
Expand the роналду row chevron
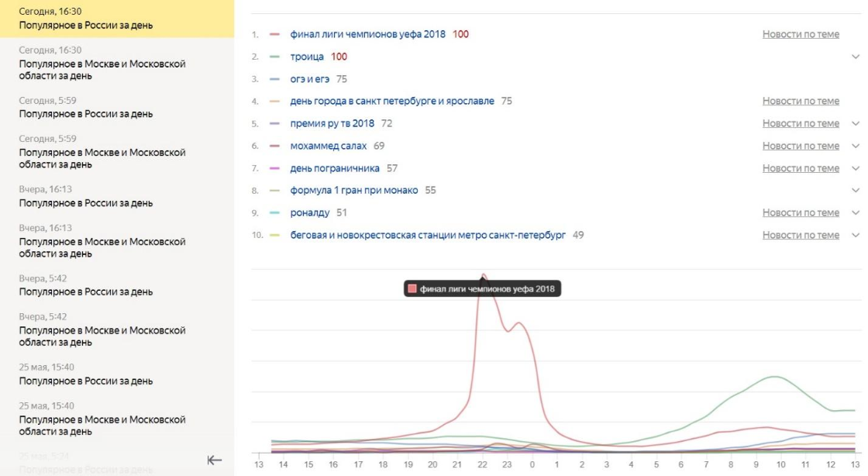[856, 212]
